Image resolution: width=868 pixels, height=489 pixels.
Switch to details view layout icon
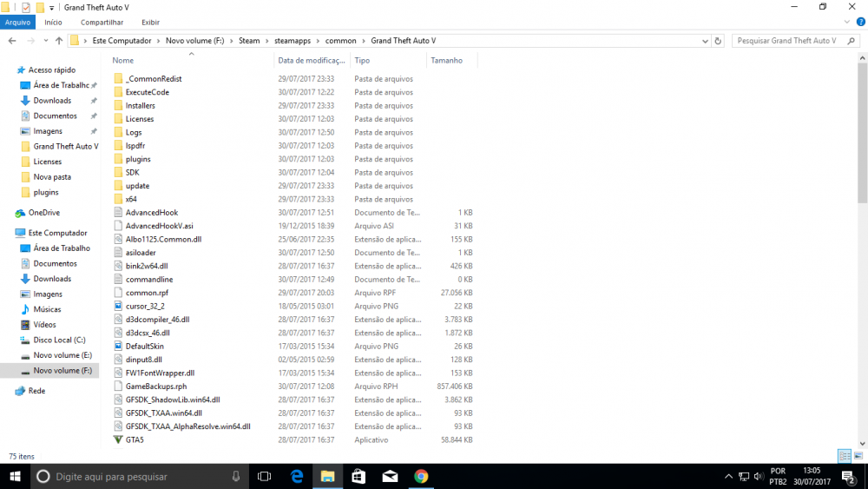click(845, 456)
